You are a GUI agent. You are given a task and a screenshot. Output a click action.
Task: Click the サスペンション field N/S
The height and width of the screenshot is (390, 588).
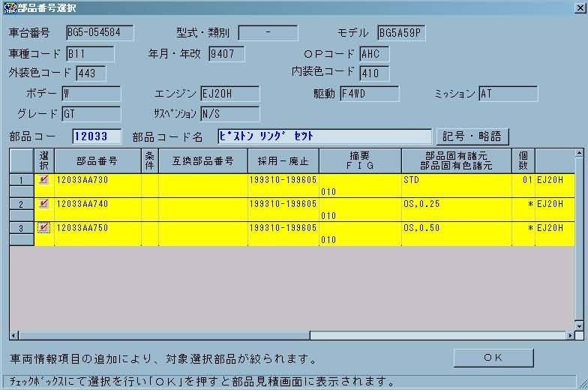pos(229,114)
